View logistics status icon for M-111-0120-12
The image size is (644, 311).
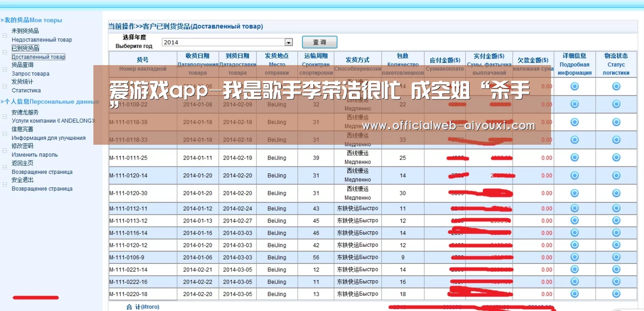click(616, 245)
